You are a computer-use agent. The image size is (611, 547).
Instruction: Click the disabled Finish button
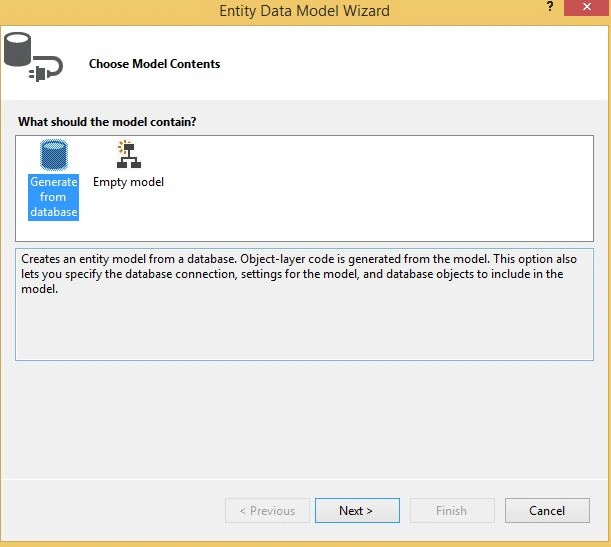(x=452, y=510)
